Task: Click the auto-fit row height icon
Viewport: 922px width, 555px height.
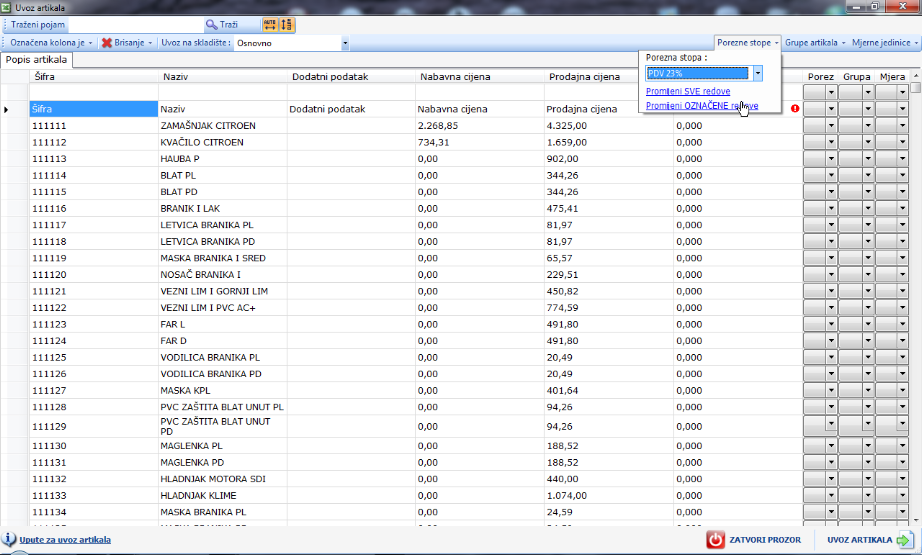Action: click(x=286, y=25)
